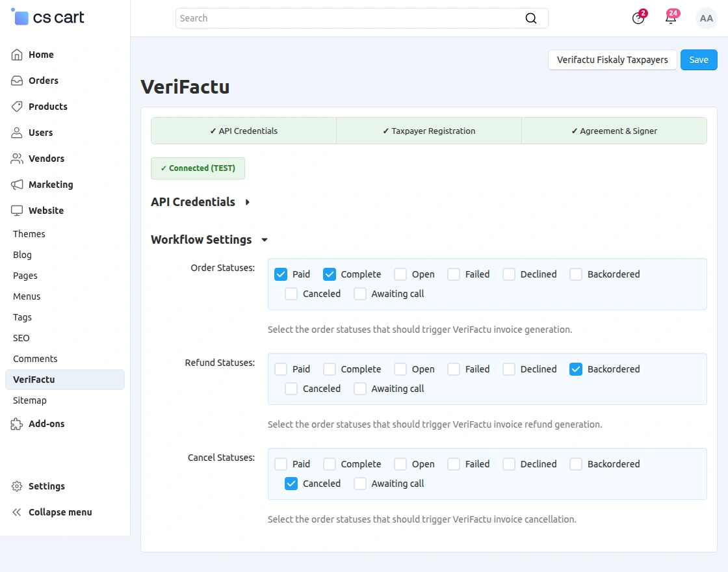Click the Add-ons puzzle icon

17,424
